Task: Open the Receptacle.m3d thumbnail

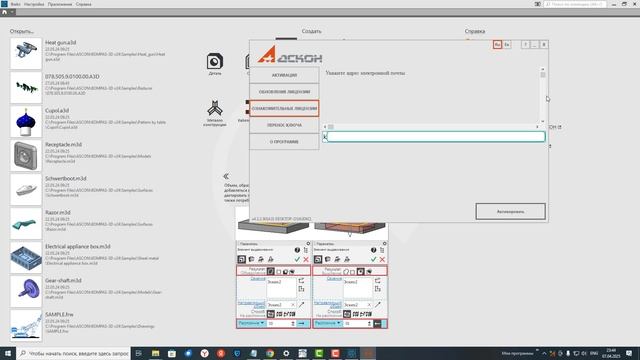Action: [26, 156]
